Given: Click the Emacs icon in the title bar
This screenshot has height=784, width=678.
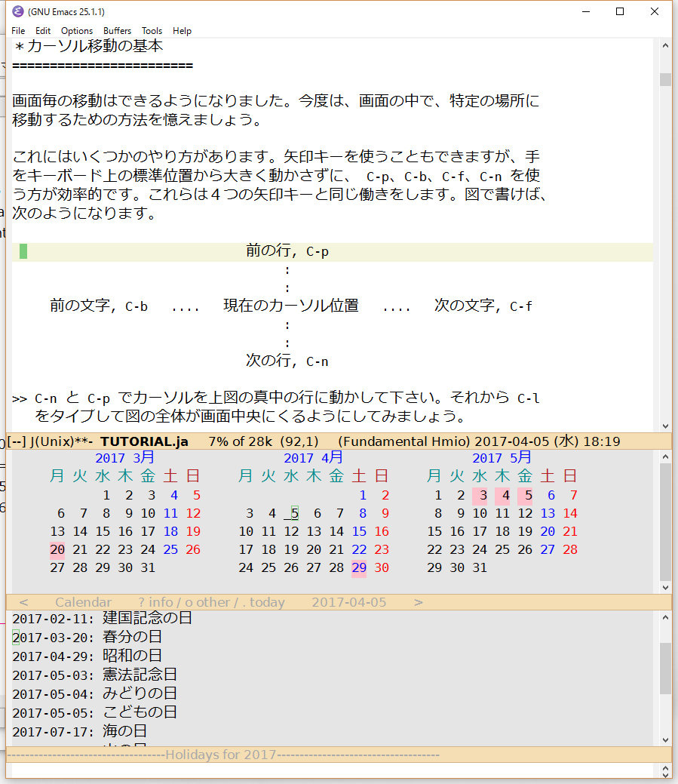Looking at the screenshot, I should click(x=18, y=11).
